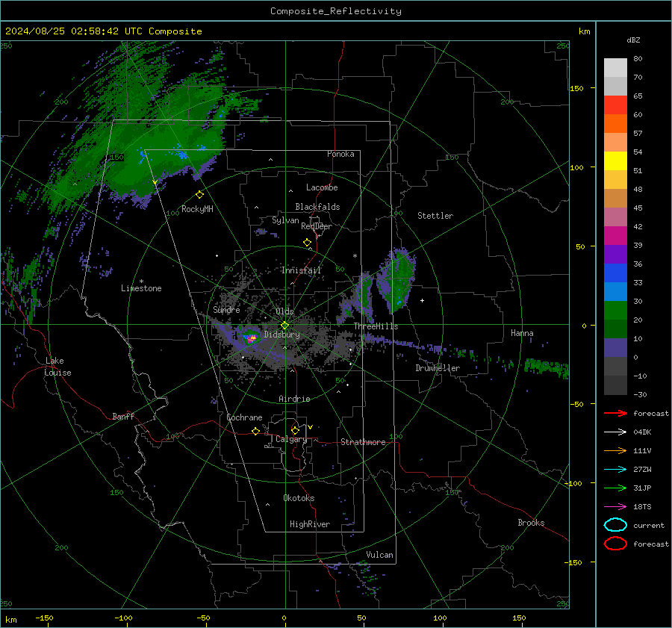
Task: Click the Vulcan town label
Action: click(379, 555)
